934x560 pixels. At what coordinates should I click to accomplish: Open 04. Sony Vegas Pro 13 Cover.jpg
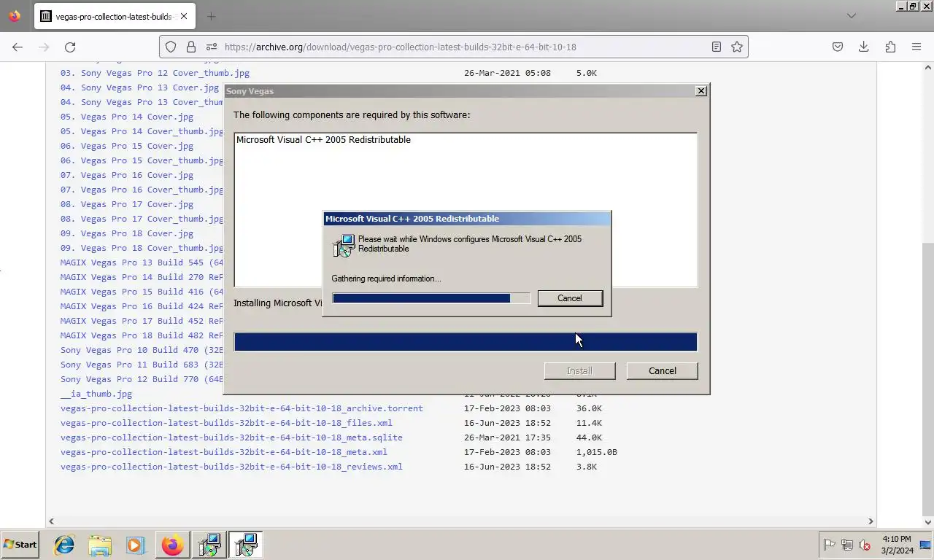coord(139,87)
